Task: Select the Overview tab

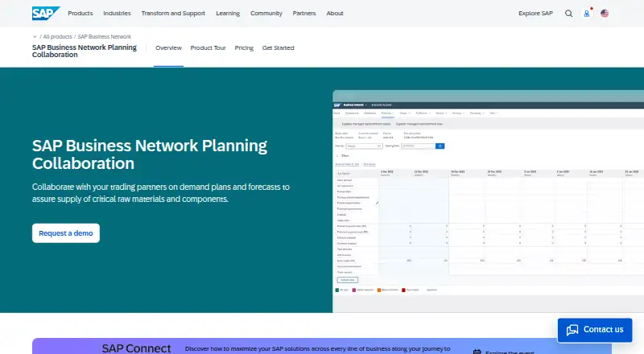Action: pos(168,47)
